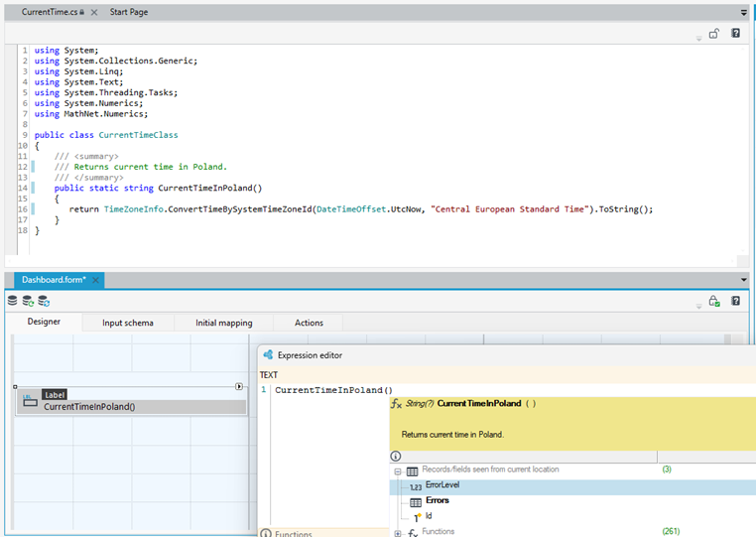Click the Central European Standard Time string

pyautogui.click(x=511, y=209)
